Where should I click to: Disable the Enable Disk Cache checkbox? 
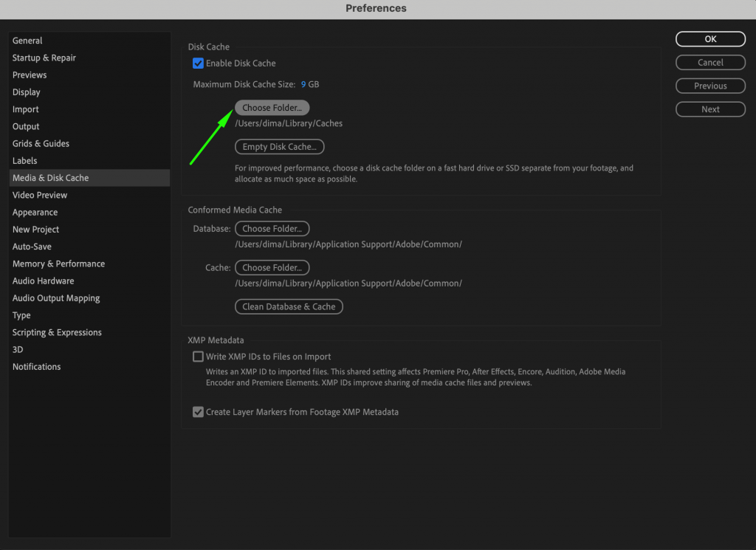pyautogui.click(x=198, y=63)
